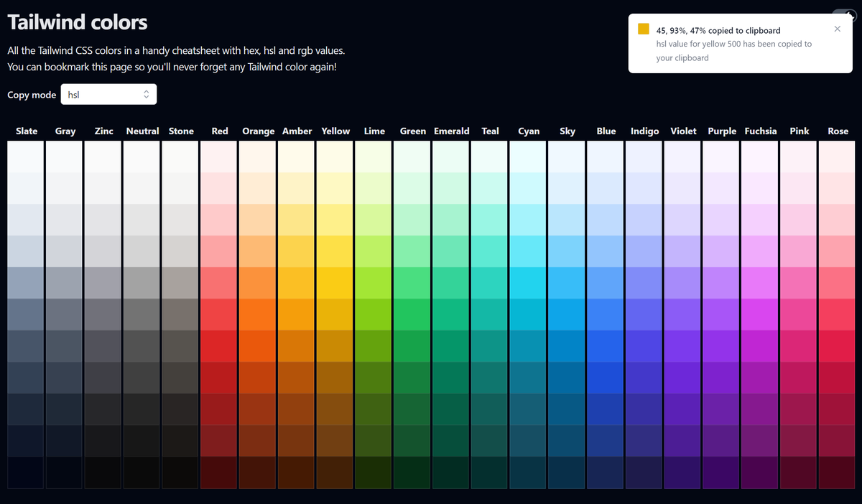
Task: Click the Gray column heading
Action: coord(65,131)
